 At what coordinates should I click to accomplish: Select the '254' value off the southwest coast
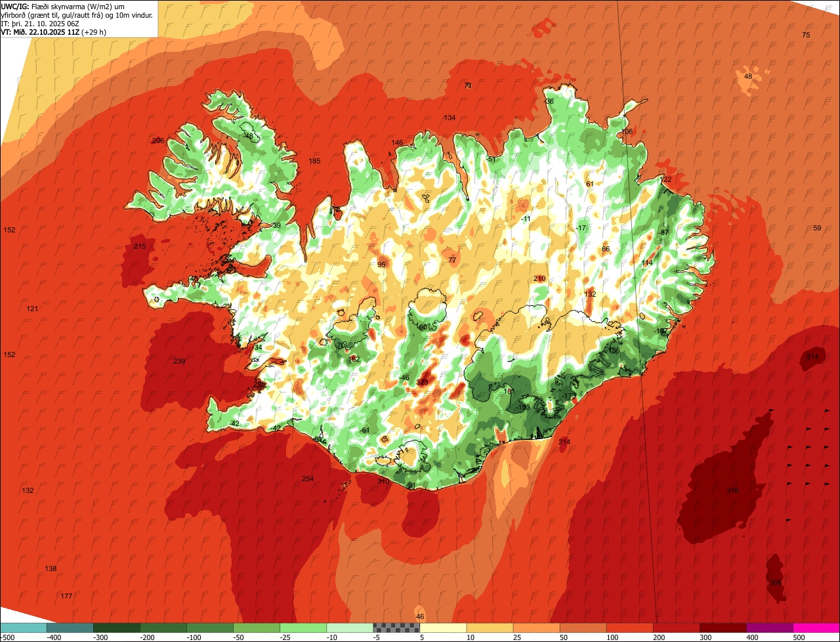click(x=308, y=479)
